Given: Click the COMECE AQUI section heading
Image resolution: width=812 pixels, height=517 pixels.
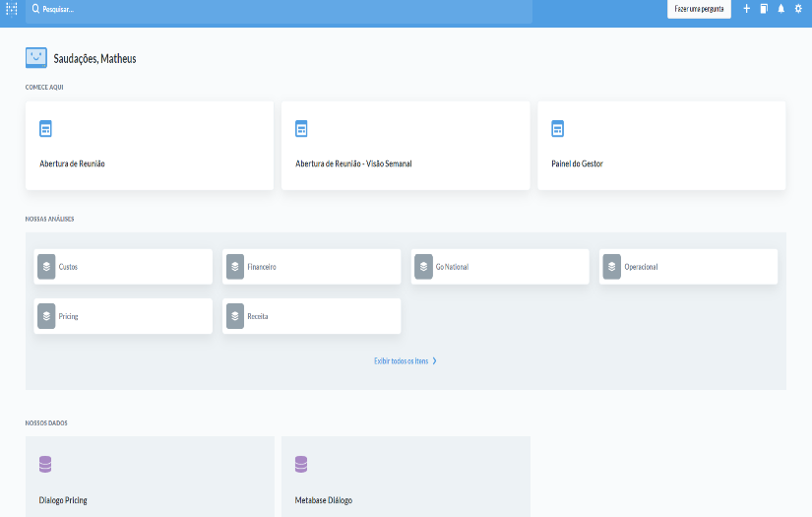Looking at the screenshot, I should [x=44, y=87].
